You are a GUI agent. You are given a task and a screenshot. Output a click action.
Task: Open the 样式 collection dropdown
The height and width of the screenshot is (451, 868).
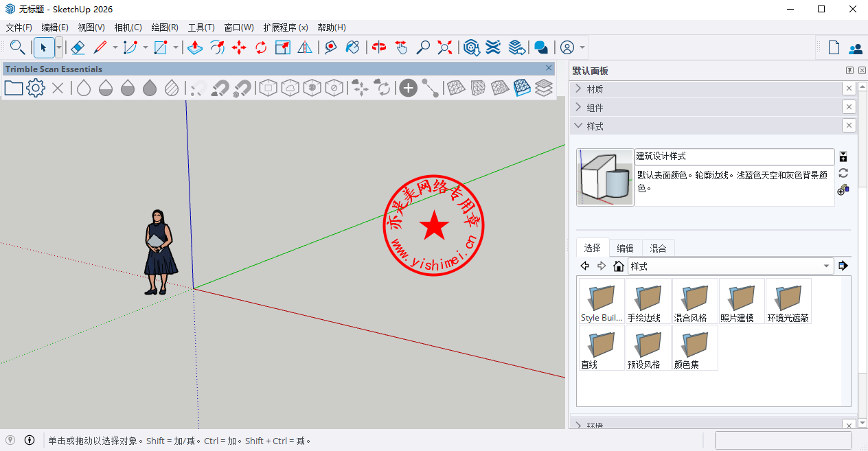point(826,266)
